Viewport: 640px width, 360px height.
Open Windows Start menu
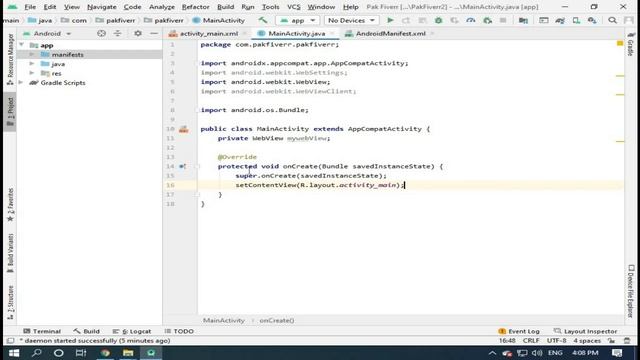[x=14, y=353]
